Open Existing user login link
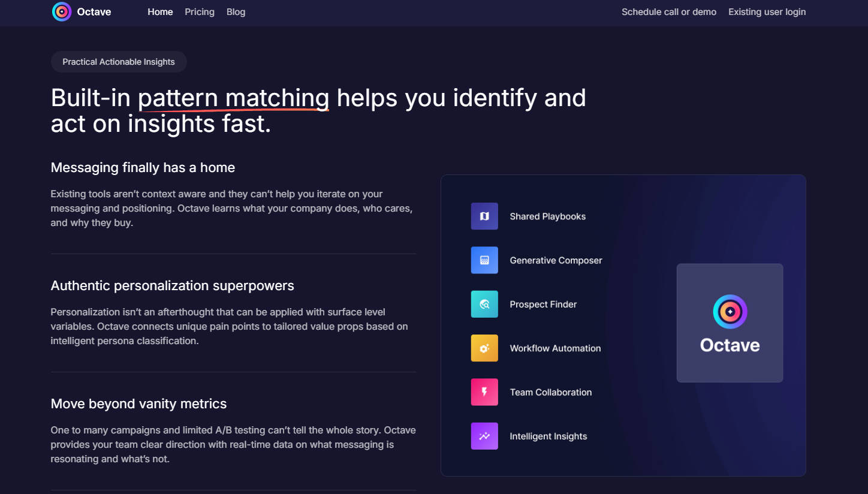The height and width of the screenshot is (494, 868). pos(767,12)
